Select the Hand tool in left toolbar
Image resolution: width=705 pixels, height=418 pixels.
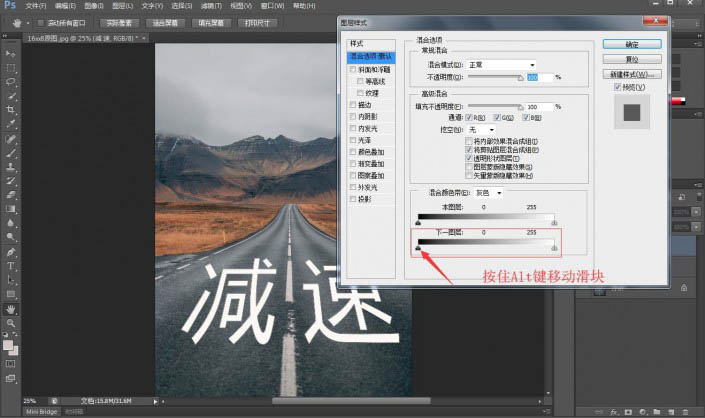(10, 309)
